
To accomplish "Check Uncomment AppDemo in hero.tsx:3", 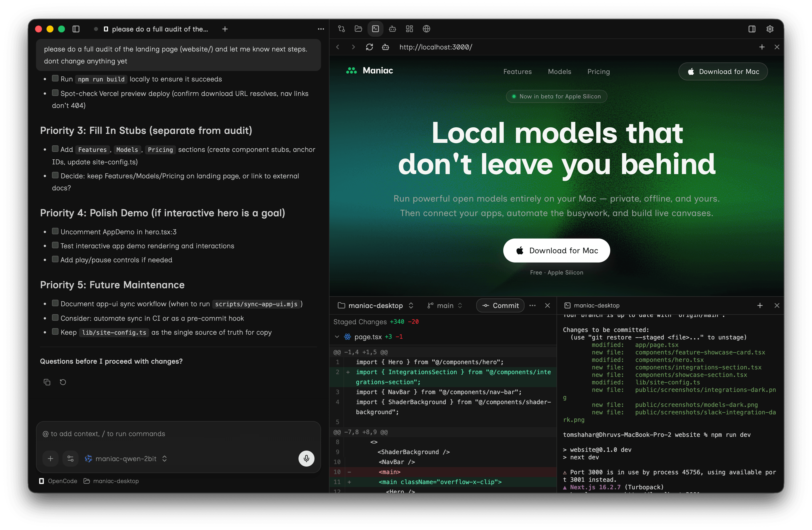I will click(x=55, y=231).
